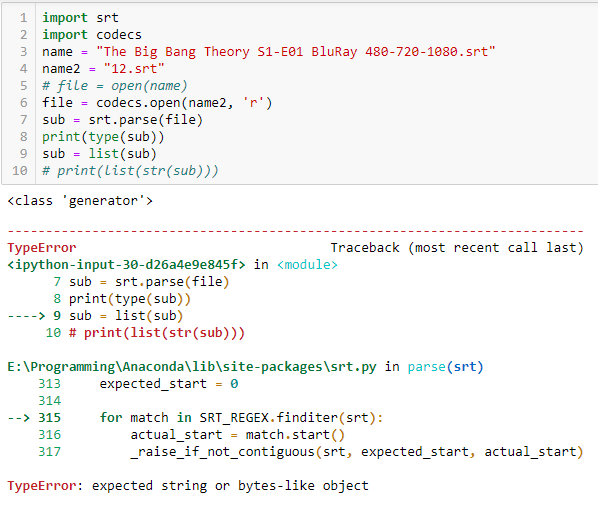Click 'sub = list(sub)' on code line 9
Viewport: 598px width, 505px height.
(99, 154)
